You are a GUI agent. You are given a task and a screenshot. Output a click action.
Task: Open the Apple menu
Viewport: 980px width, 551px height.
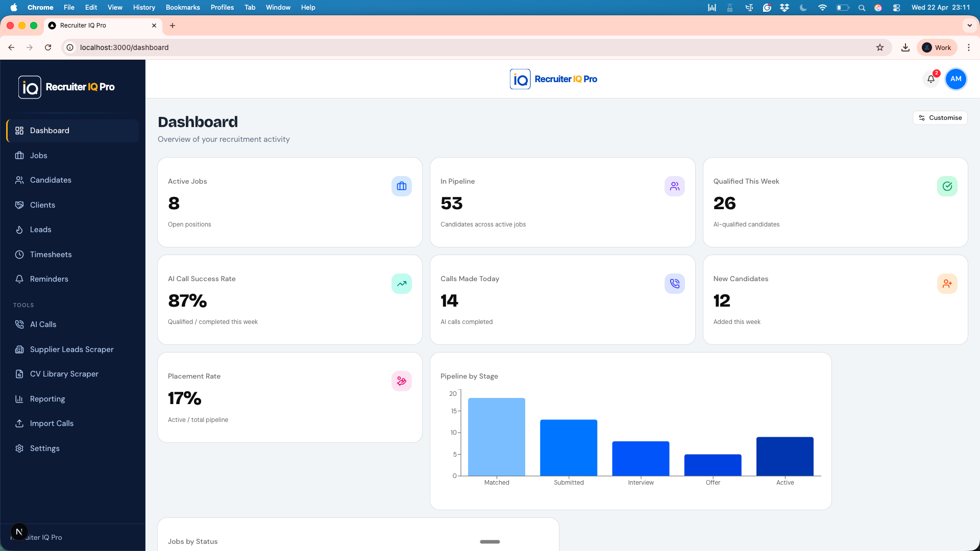pos(14,7)
